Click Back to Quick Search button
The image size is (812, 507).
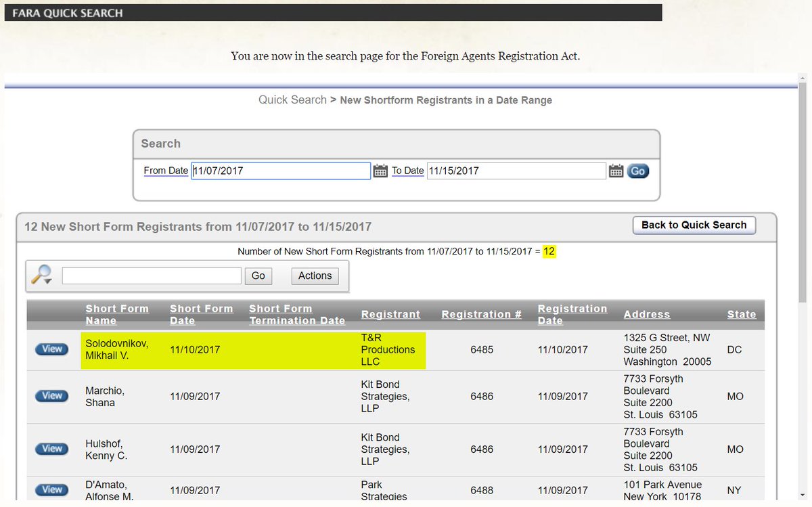tap(694, 225)
